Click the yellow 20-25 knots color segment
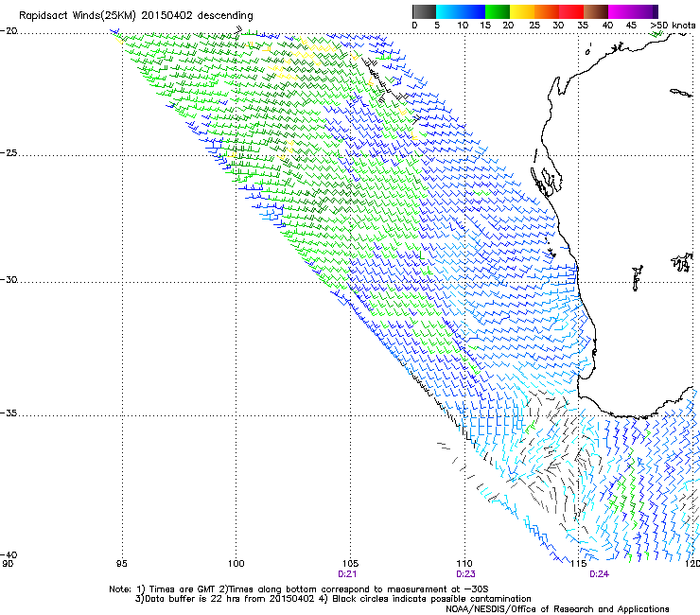The image size is (700, 615). pyautogui.click(x=522, y=11)
